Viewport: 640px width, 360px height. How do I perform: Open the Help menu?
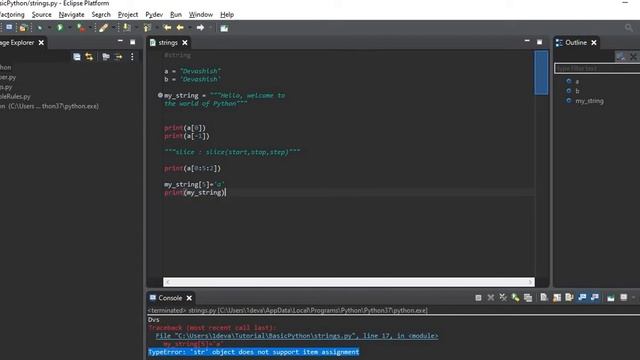pos(227,15)
